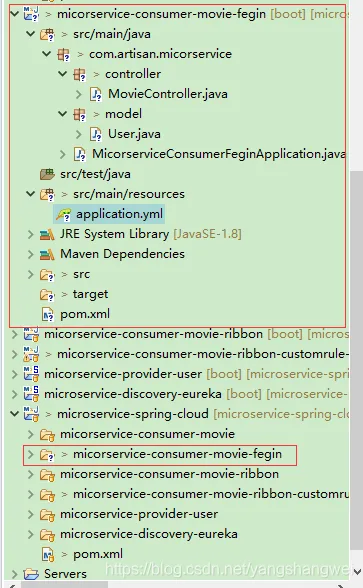Click the vertical scrollbar down arrow
Screen dimensions: 363x588
click(356, 572)
